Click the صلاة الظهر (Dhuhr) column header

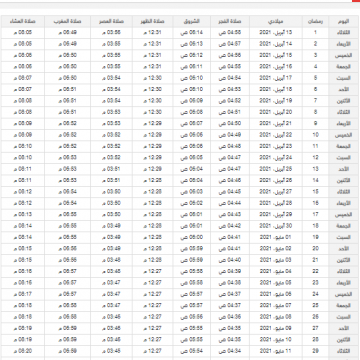153,21
